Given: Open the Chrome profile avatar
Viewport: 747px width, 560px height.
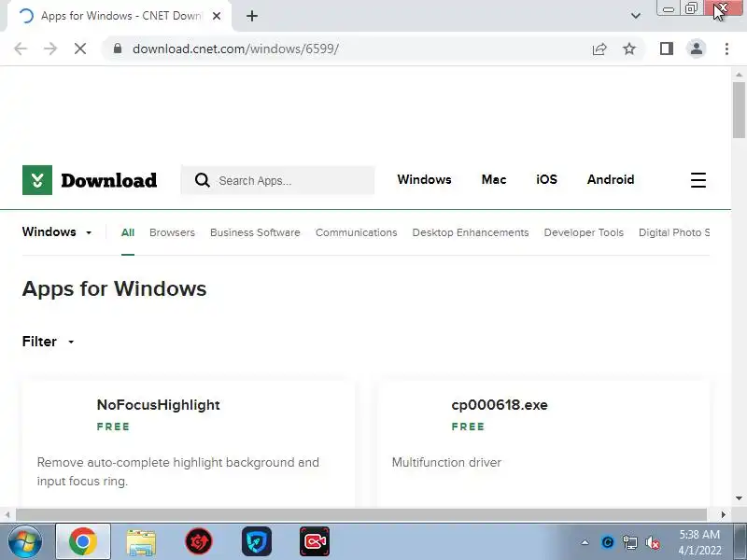Looking at the screenshot, I should pos(696,49).
